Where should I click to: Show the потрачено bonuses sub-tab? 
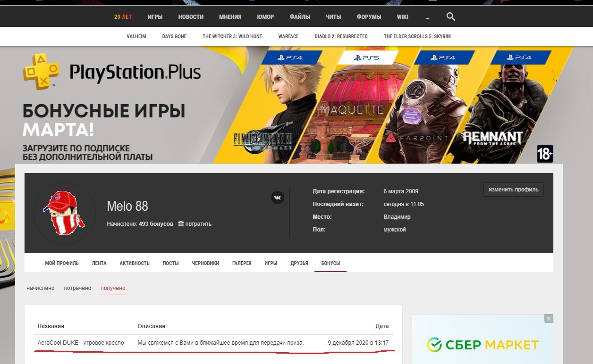coord(77,288)
